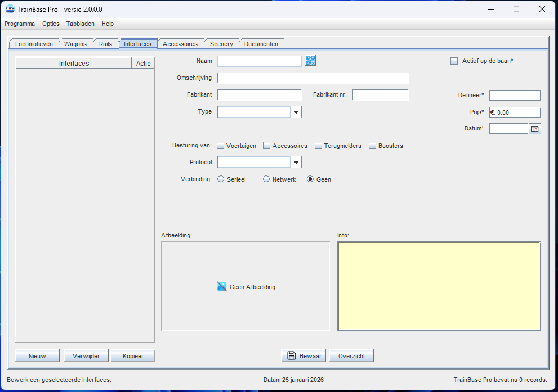
Task: Click the yellow Info text area
Action: 439,286
